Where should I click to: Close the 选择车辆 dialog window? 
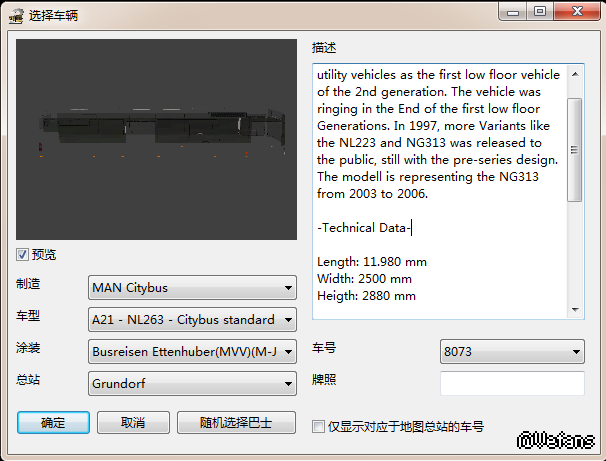577,12
